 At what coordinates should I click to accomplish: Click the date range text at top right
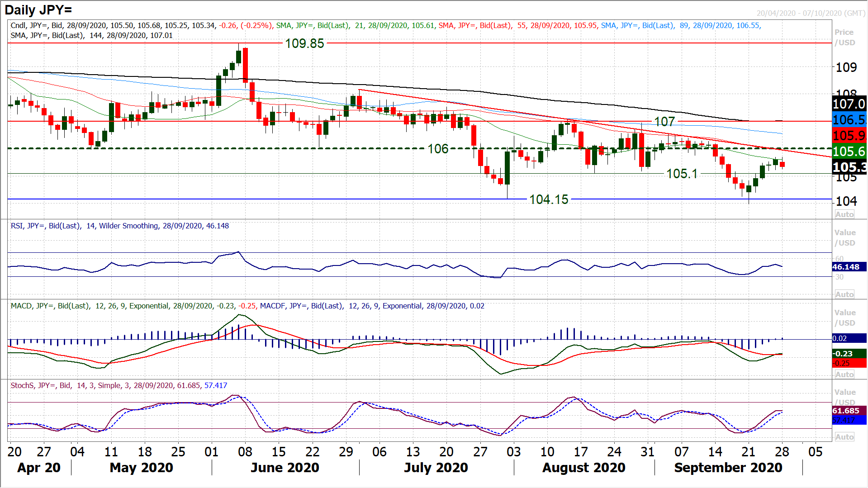tap(811, 13)
